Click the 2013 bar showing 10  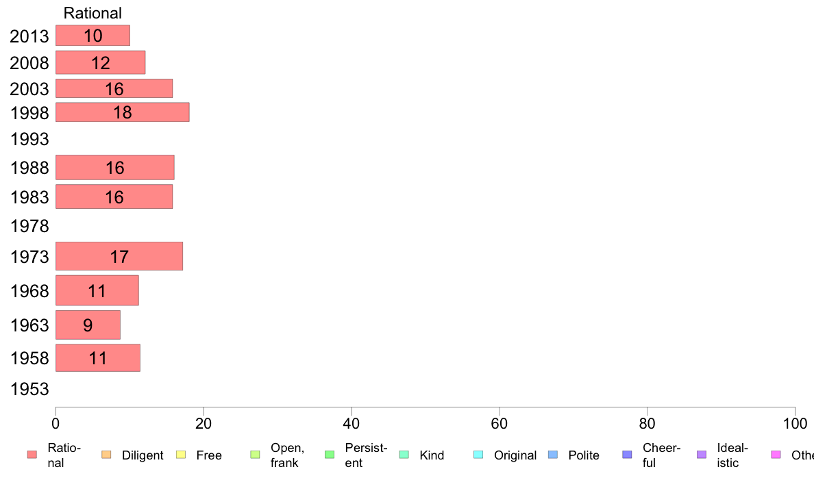pyautogui.click(x=93, y=36)
